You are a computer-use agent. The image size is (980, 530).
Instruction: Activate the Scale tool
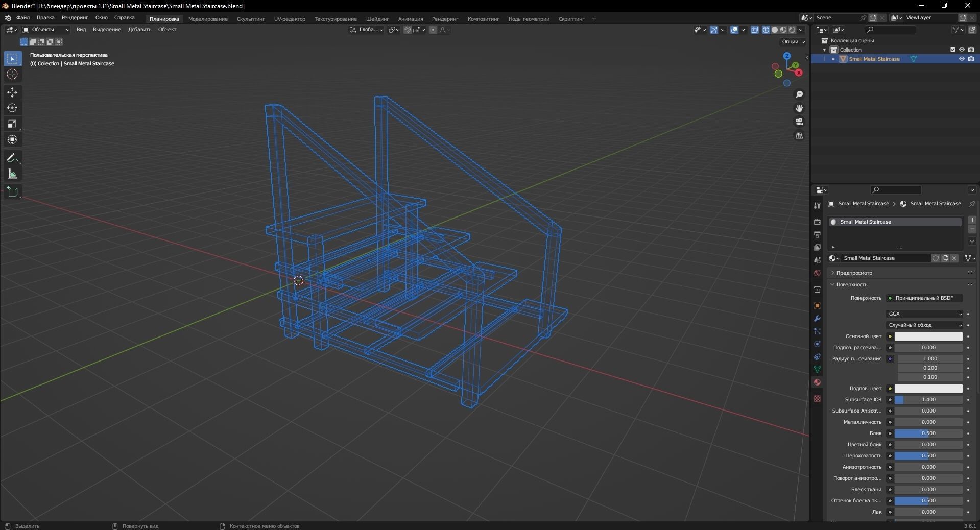pos(12,124)
